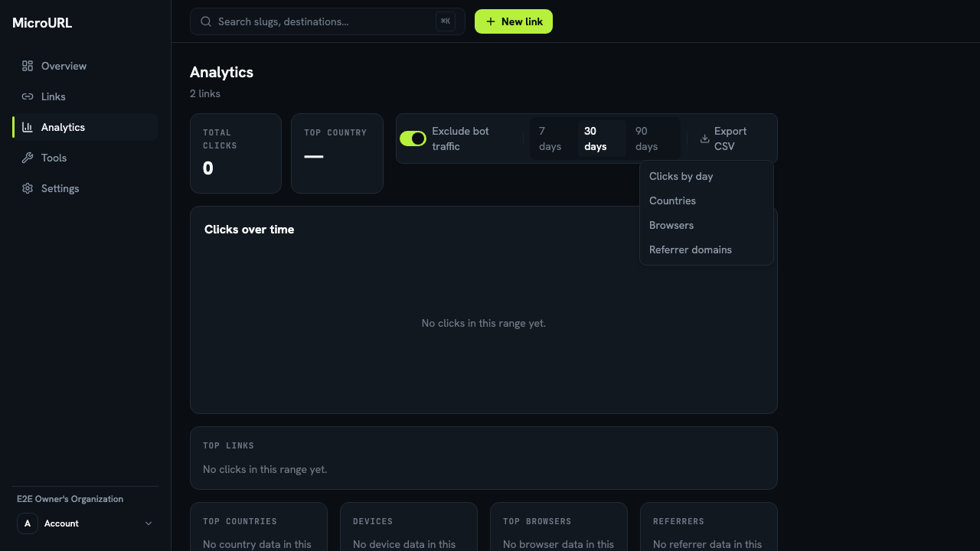980x551 pixels.
Task: Open Tools via the wrench icon
Action: tap(28, 158)
